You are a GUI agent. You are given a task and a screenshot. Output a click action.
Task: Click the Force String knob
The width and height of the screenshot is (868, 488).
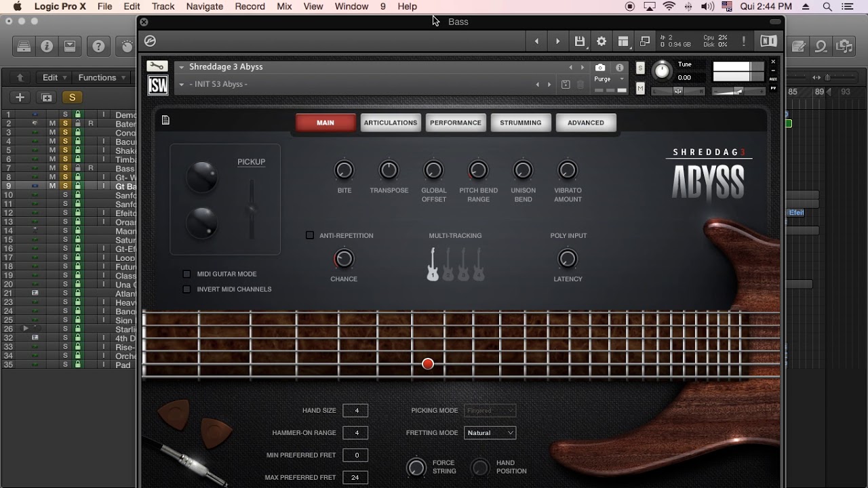416,467
